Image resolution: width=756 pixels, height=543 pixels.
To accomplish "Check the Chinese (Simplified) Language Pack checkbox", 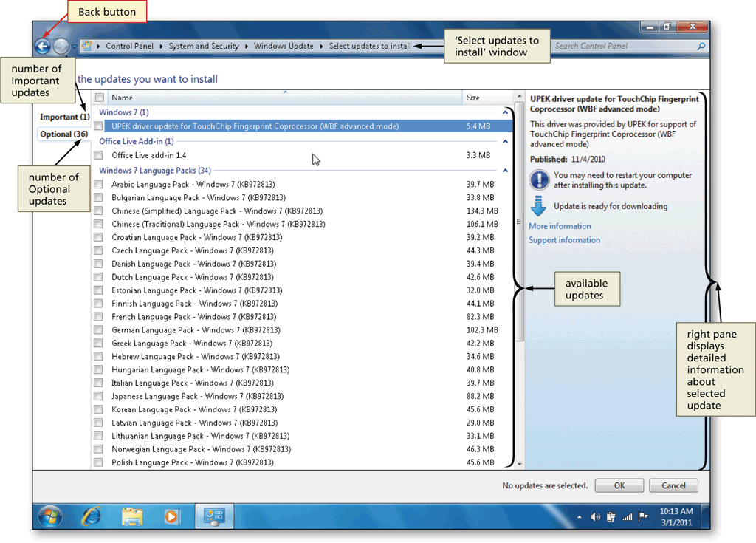I will [x=98, y=211].
